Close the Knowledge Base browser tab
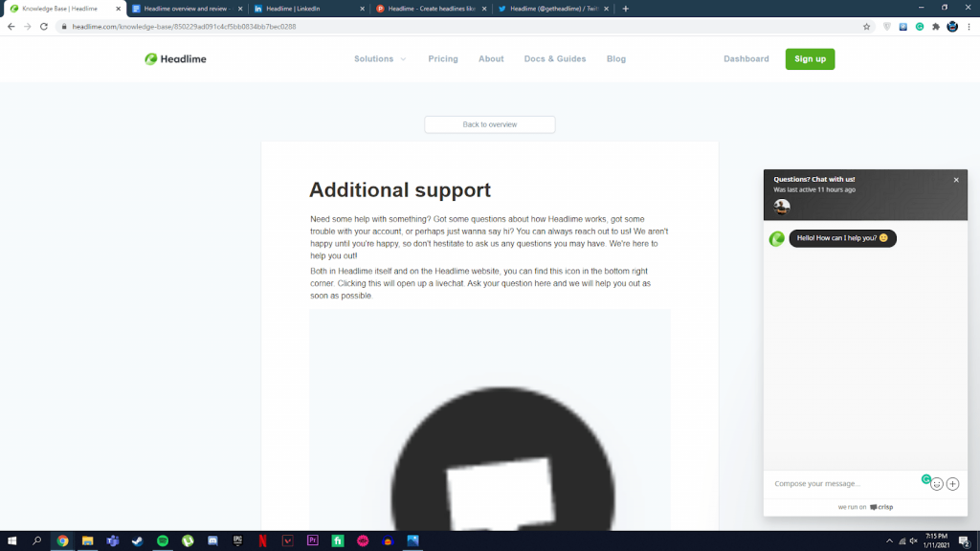The height and width of the screenshot is (551, 980). (118, 9)
